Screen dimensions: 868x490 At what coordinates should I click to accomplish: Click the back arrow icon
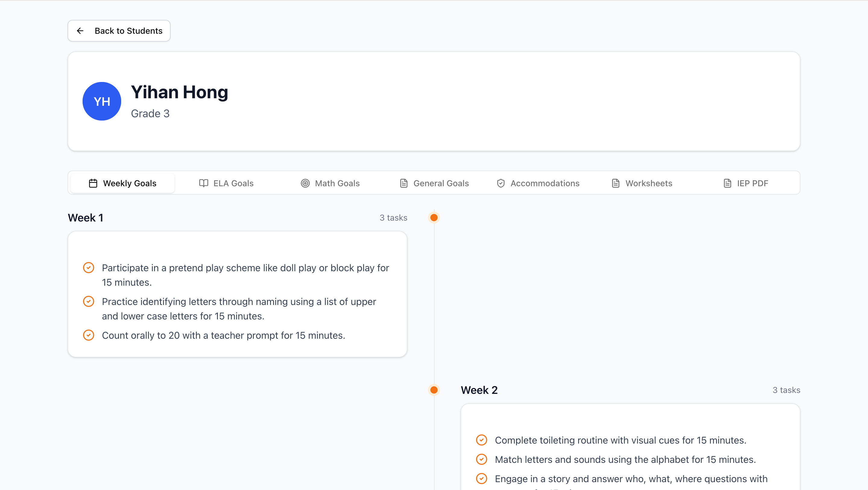click(80, 31)
